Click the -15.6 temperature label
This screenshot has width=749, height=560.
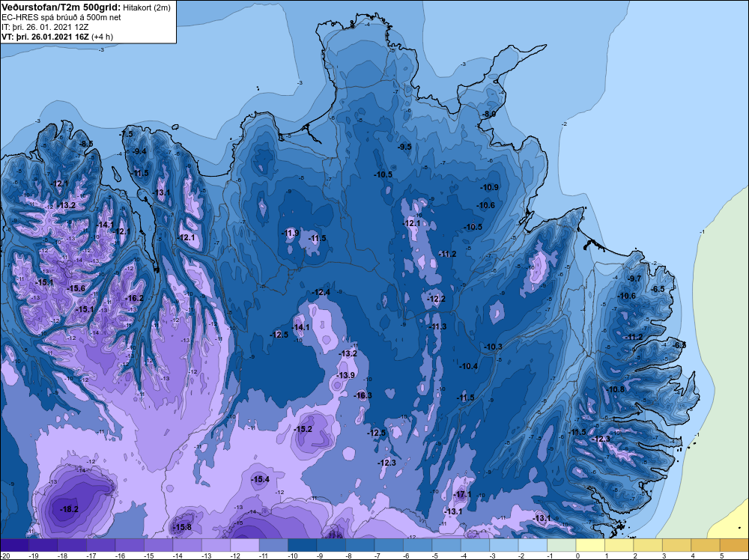pos(76,288)
